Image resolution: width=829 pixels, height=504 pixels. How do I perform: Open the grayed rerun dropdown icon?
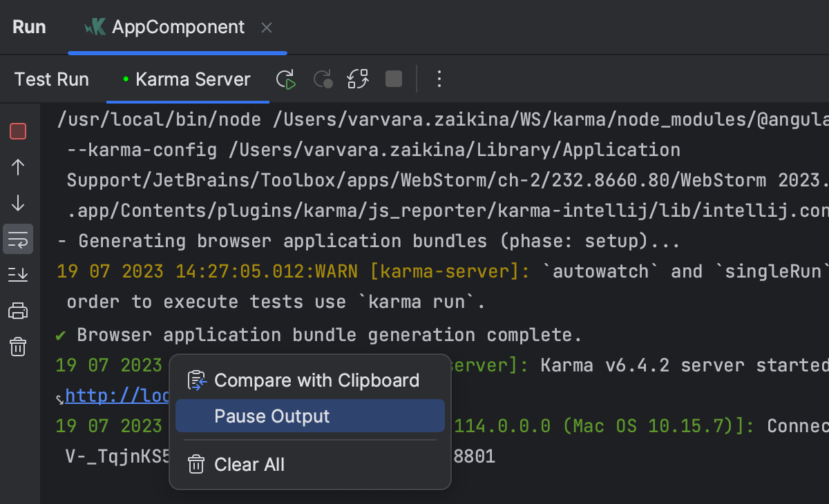[x=322, y=79]
